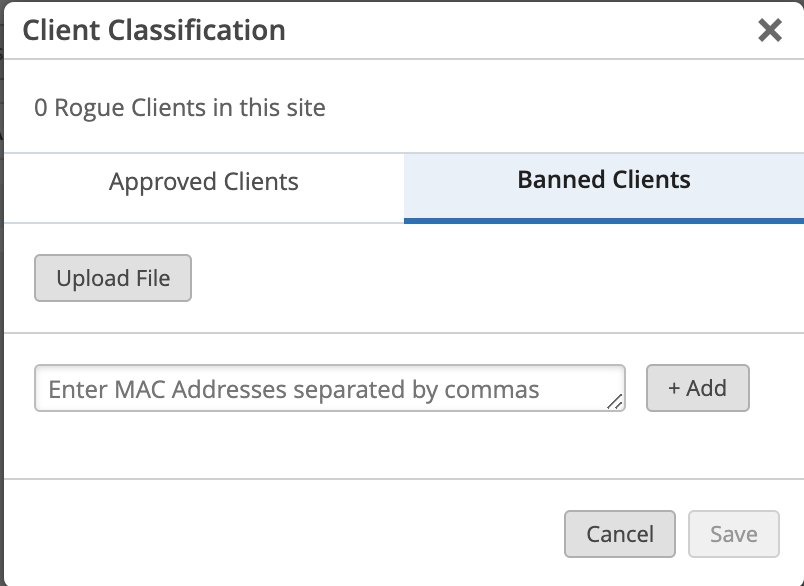
Task: Click the comma-separated MAC placeholder text
Action: coord(294,389)
